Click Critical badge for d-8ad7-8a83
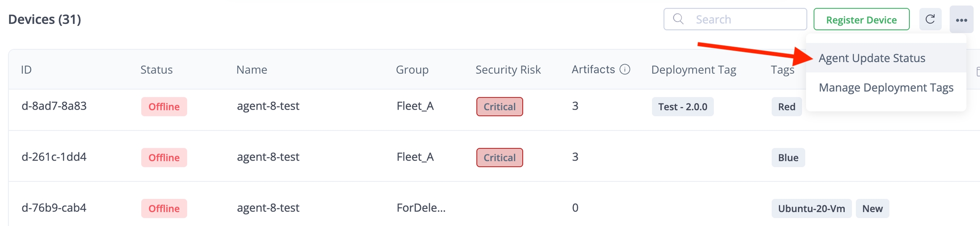 (499, 107)
